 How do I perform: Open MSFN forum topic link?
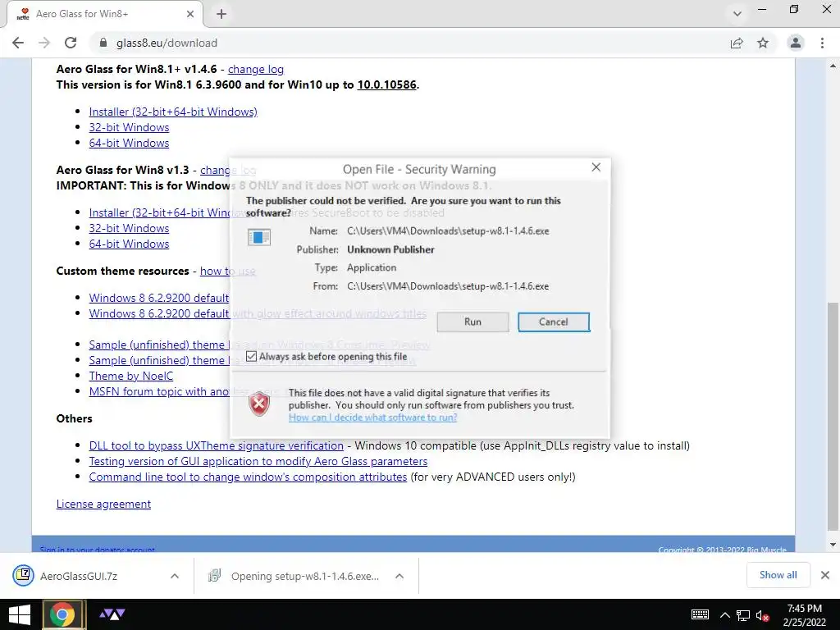tap(159, 391)
